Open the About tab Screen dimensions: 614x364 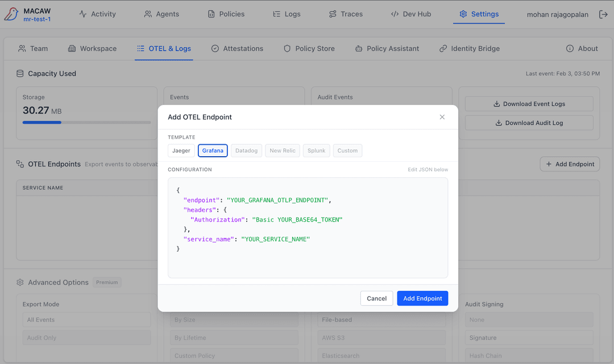(582, 48)
